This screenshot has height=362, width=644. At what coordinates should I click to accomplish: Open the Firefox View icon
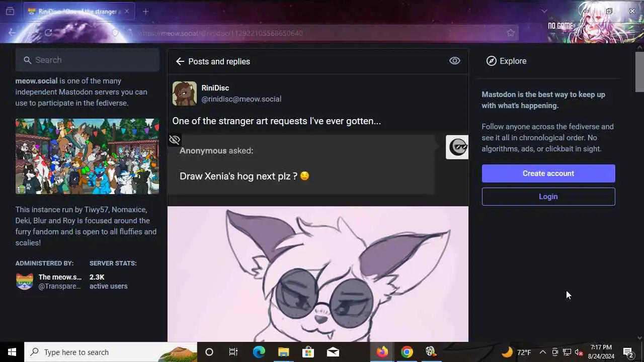point(10,11)
